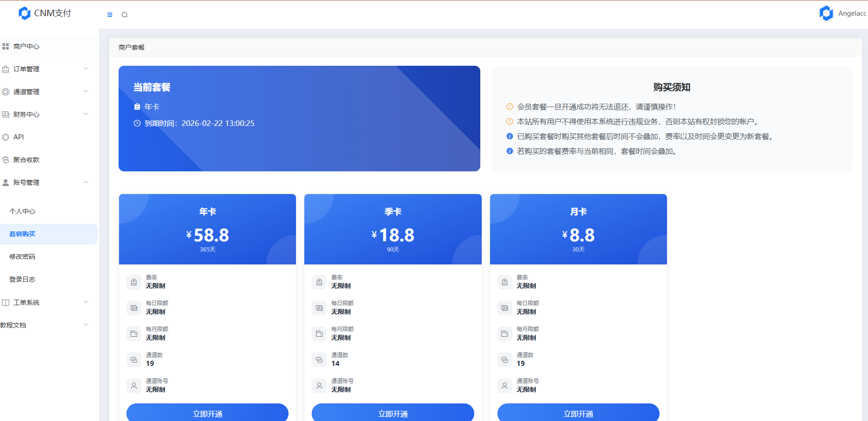Screen dimensions: 868x421
Task: Click the API chip icon
Action: point(6,137)
